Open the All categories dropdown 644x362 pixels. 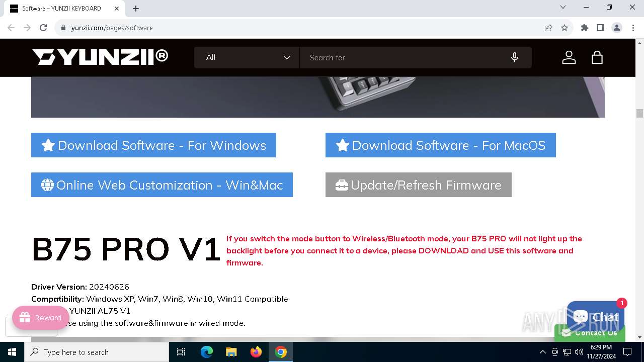(x=247, y=57)
